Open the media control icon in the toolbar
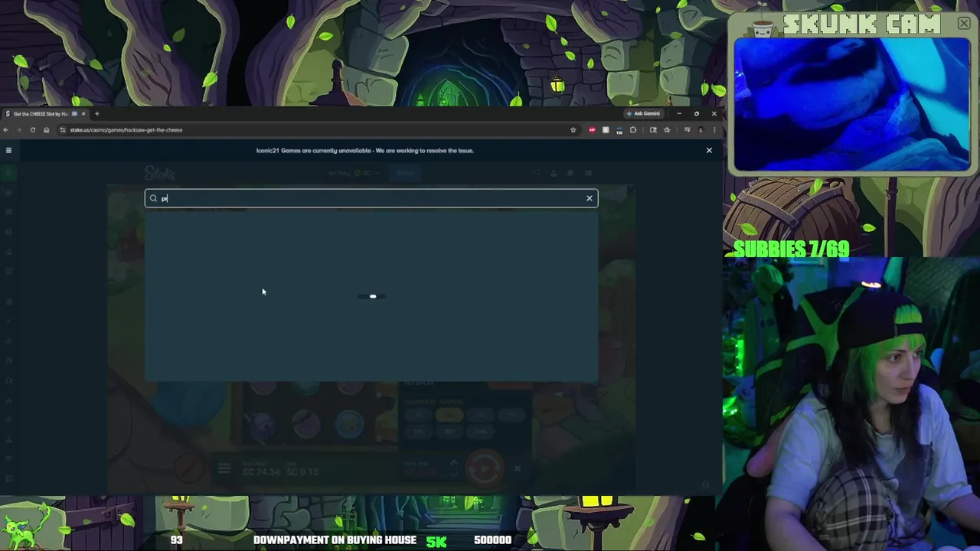 point(688,129)
